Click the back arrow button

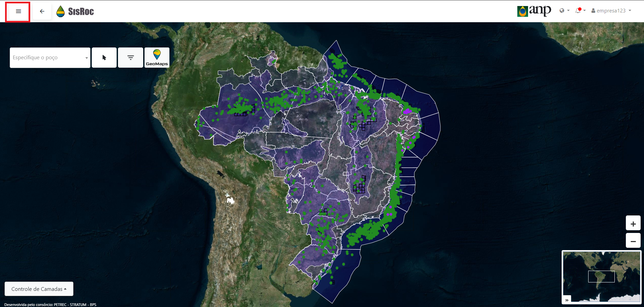coord(42,11)
